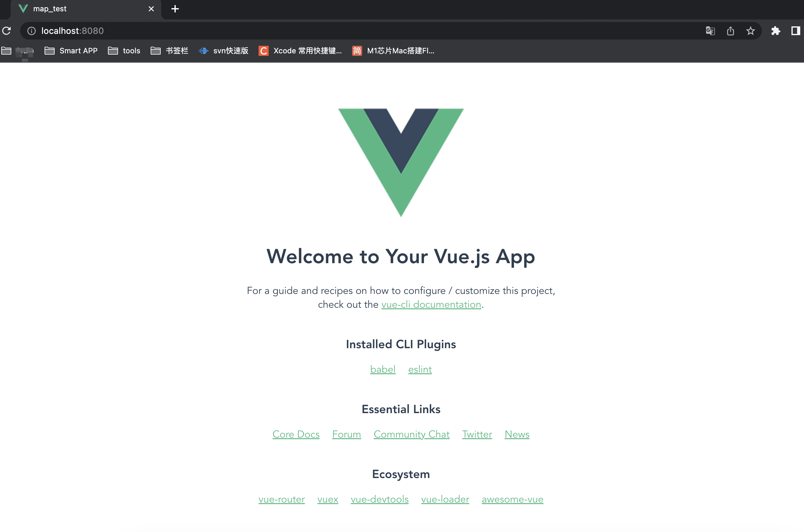The image size is (804, 532).
Task: Click the Smart APP bookmark folder icon
Action: coord(49,51)
